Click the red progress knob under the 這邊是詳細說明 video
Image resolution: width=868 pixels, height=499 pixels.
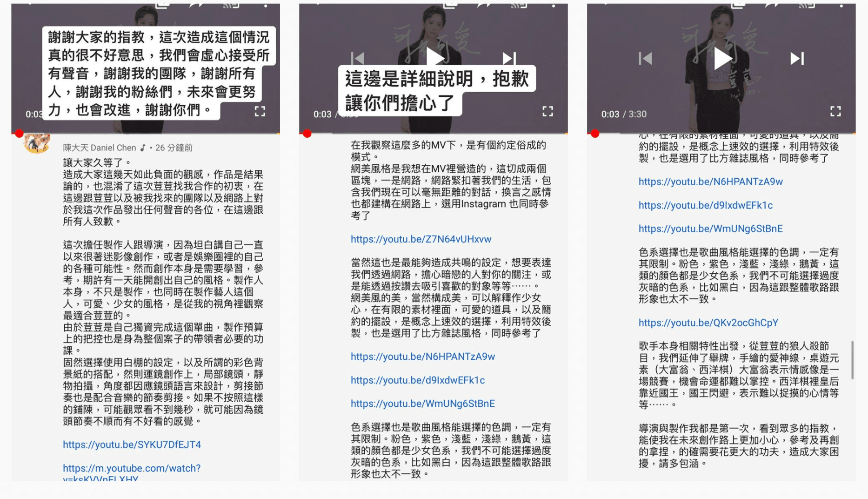tap(307, 134)
